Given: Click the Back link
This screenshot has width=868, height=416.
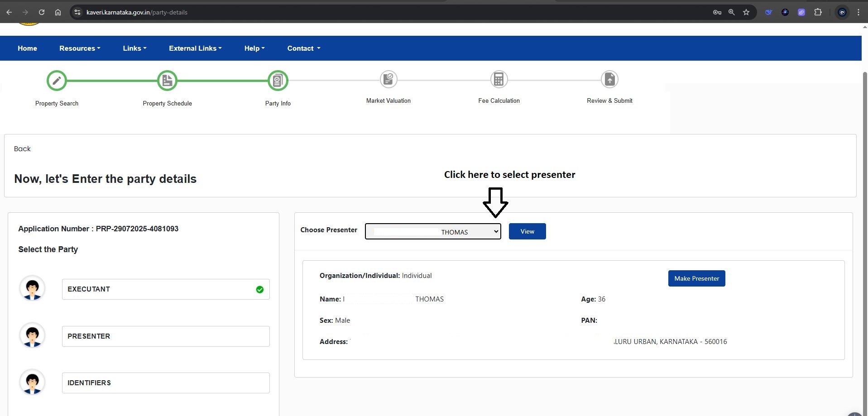Looking at the screenshot, I should coord(22,149).
